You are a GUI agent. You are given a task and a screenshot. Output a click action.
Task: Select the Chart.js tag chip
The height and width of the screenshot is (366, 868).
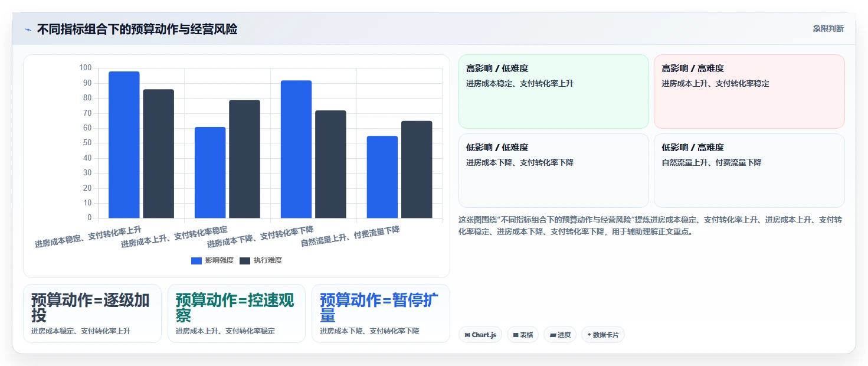[x=480, y=335]
